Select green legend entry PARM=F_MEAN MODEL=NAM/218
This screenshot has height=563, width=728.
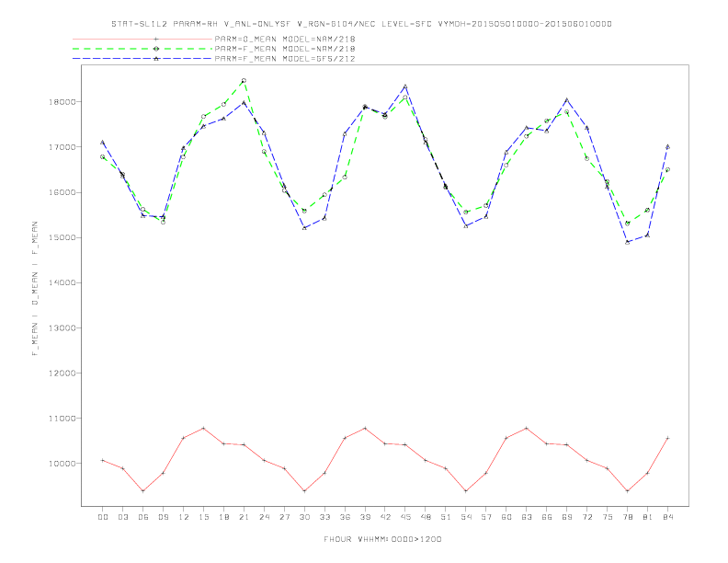click(x=285, y=49)
